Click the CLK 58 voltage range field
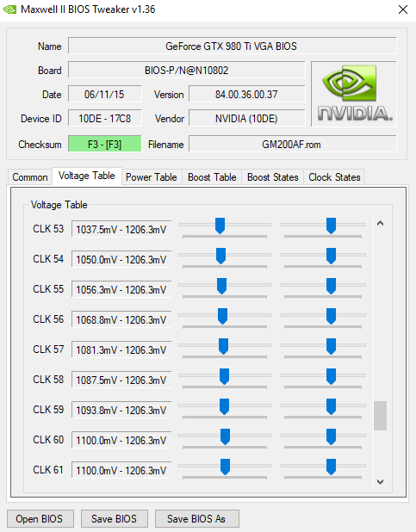 121,380
